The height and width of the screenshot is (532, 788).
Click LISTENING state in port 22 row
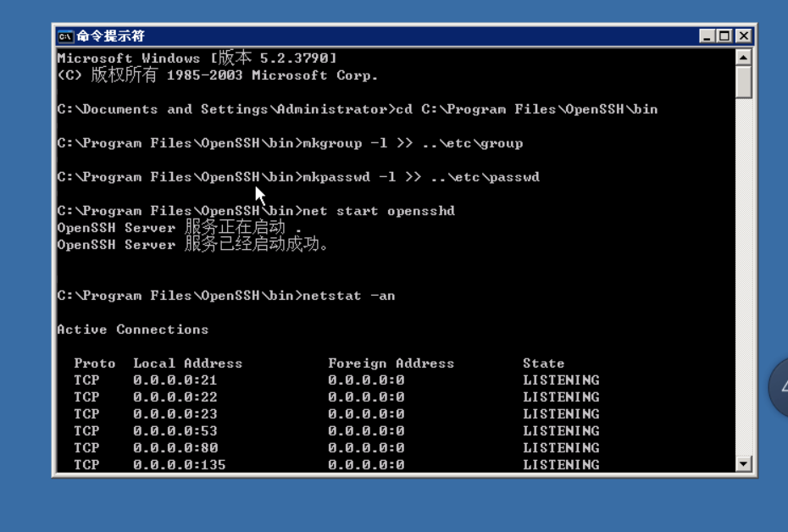pyautogui.click(x=561, y=397)
